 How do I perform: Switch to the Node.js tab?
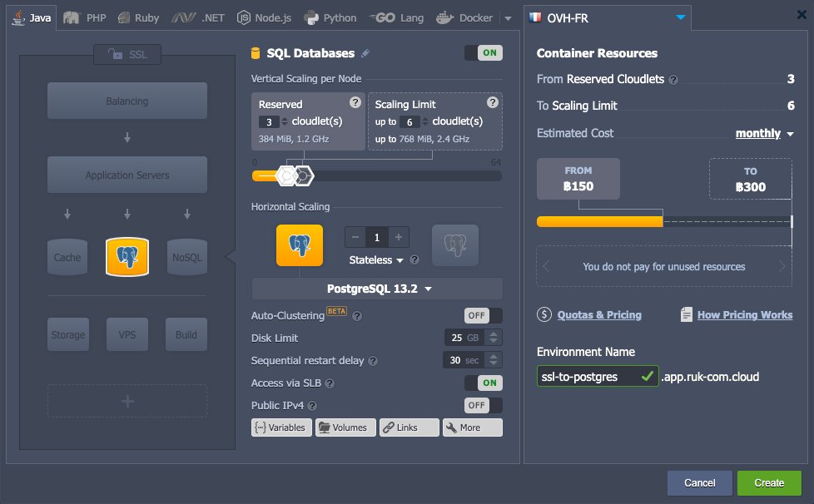[264, 18]
